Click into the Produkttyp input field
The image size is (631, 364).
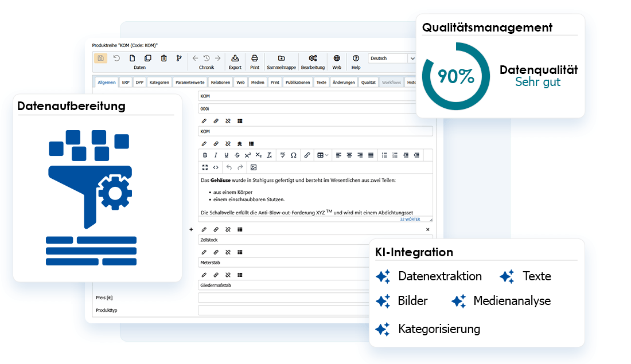tap(284, 310)
